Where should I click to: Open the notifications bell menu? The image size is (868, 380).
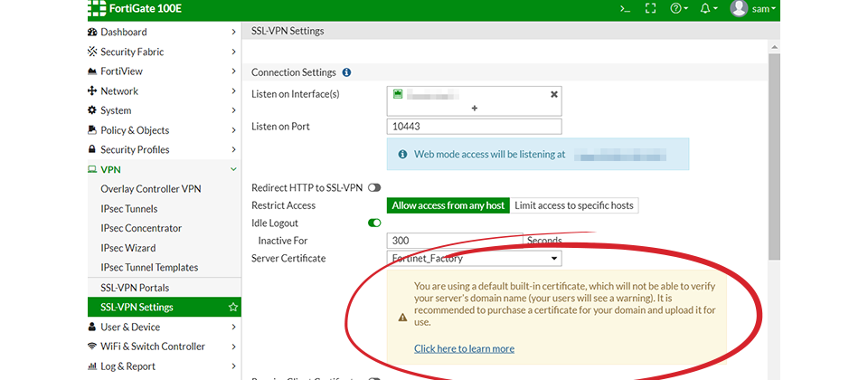click(708, 9)
